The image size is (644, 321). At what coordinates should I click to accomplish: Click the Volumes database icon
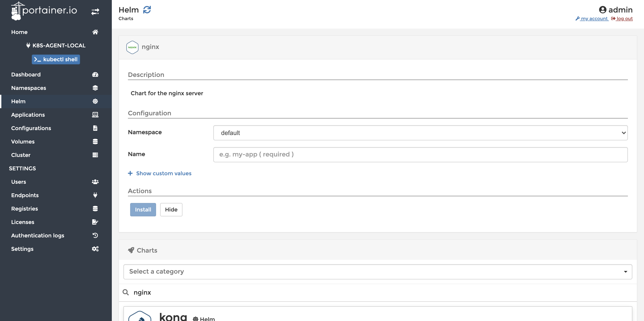point(95,141)
